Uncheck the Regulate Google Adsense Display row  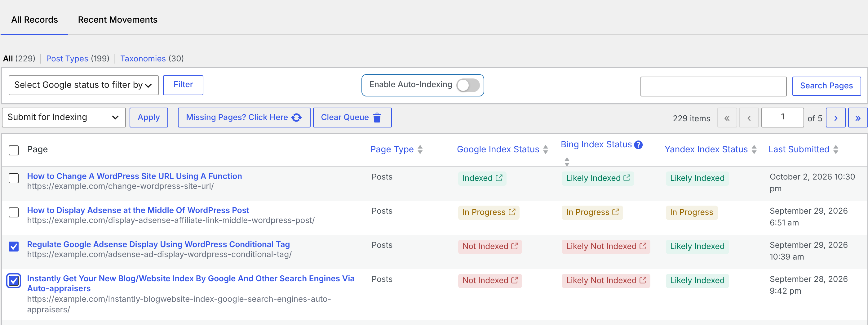point(13,246)
